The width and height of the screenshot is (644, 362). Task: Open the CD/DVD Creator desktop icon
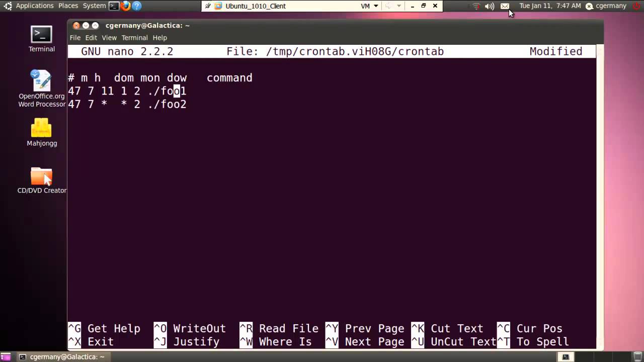pyautogui.click(x=41, y=180)
